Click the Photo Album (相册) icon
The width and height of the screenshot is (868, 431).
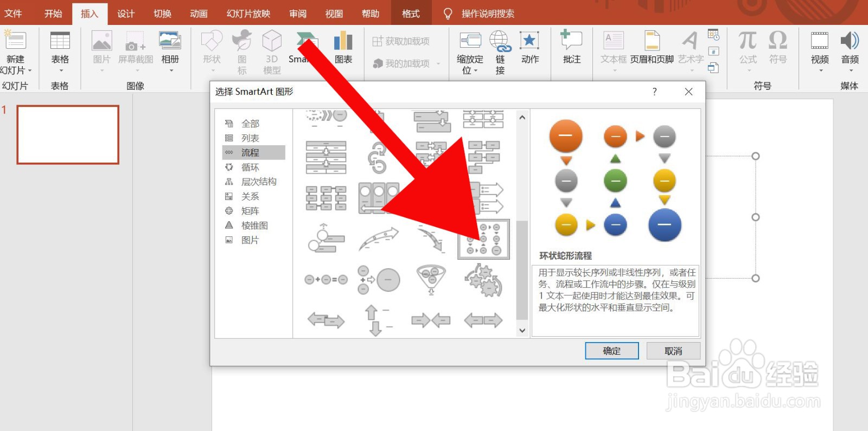(170, 41)
